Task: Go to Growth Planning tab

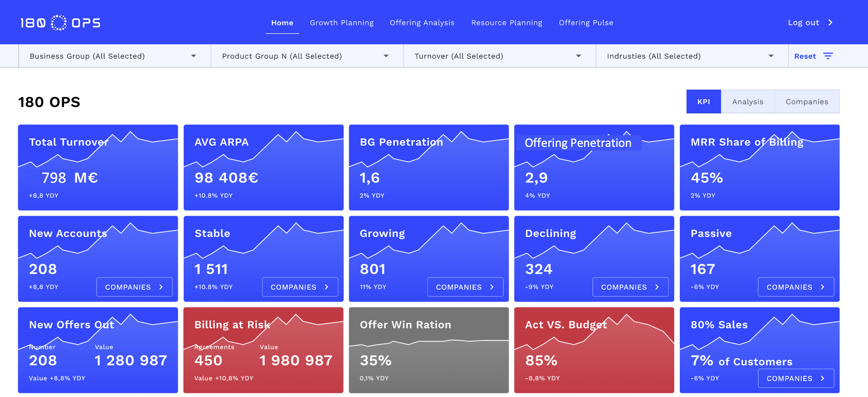Action: coord(341,22)
